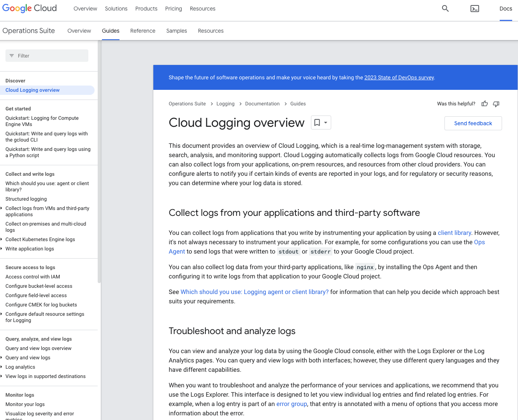Open the 2023 State of DevOps survey link
The width and height of the screenshot is (518, 420).
399,77
